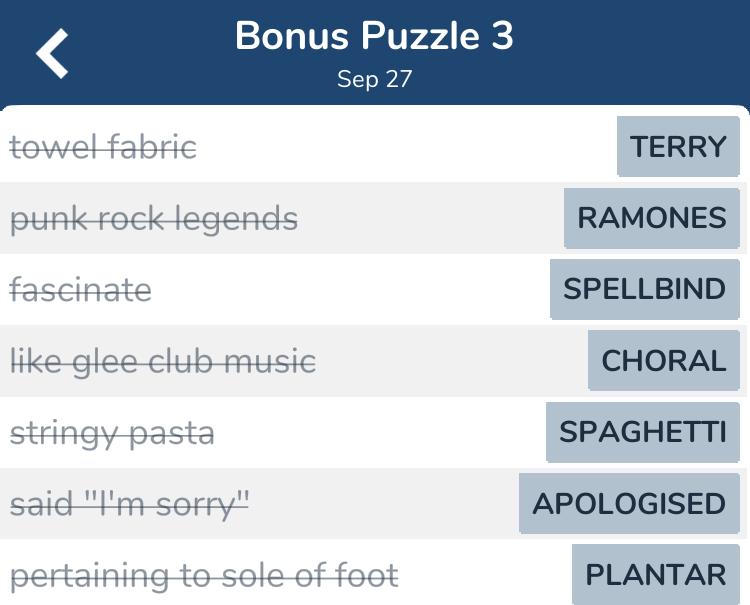750x605 pixels.
Task: Tap the APOLOGISED answer tile
Action: [x=629, y=503]
